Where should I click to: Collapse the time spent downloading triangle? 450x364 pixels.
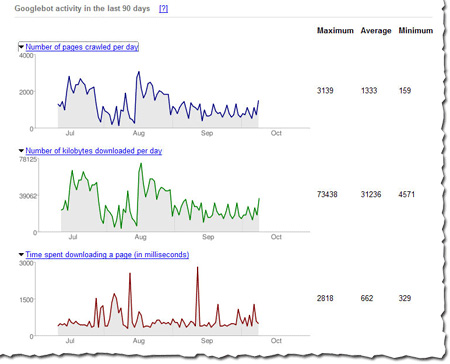coord(21,255)
